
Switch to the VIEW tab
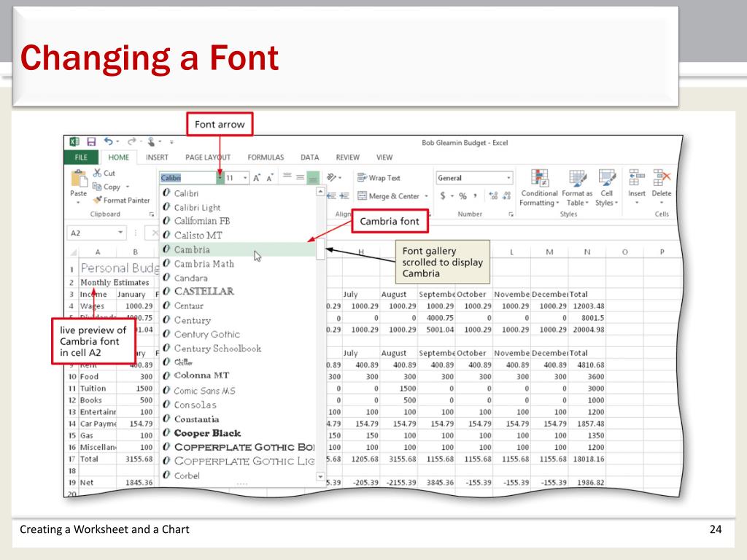pos(384,157)
